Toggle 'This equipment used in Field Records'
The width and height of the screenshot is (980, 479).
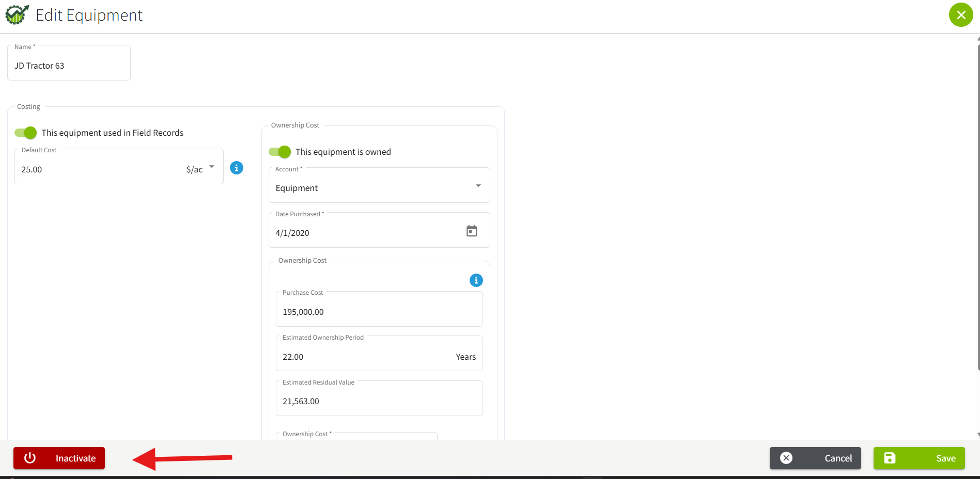point(26,133)
